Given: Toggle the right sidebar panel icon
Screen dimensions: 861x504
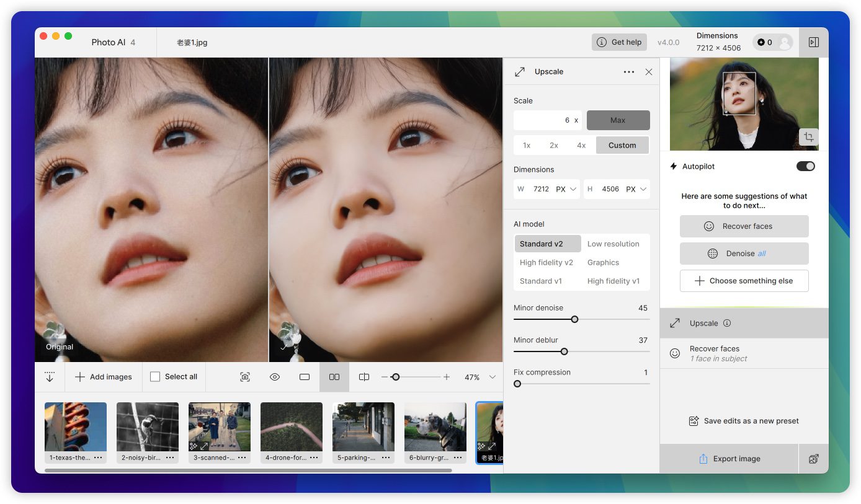Looking at the screenshot, I should point(813,42).
